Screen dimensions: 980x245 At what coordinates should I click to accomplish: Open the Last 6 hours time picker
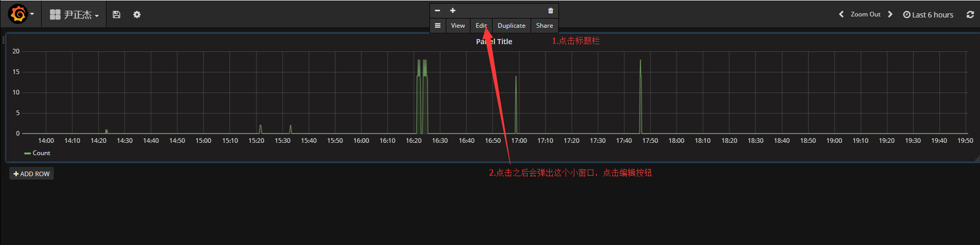928,14
